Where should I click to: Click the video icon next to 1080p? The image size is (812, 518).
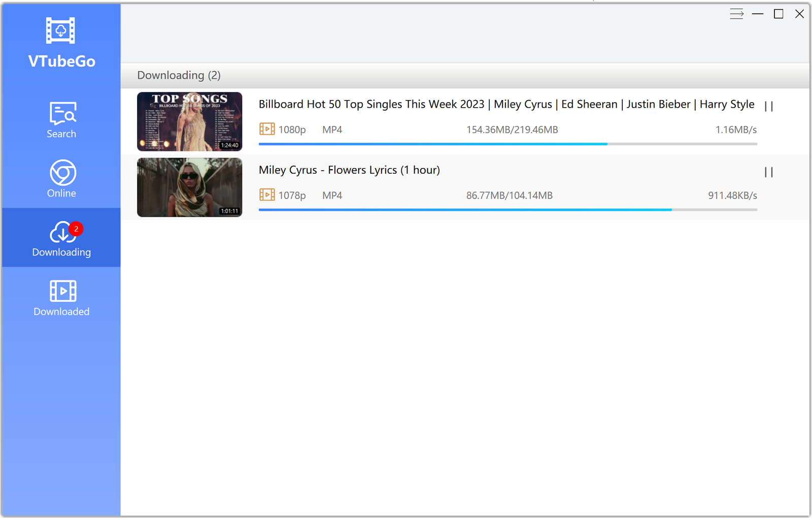coord(267,129)
